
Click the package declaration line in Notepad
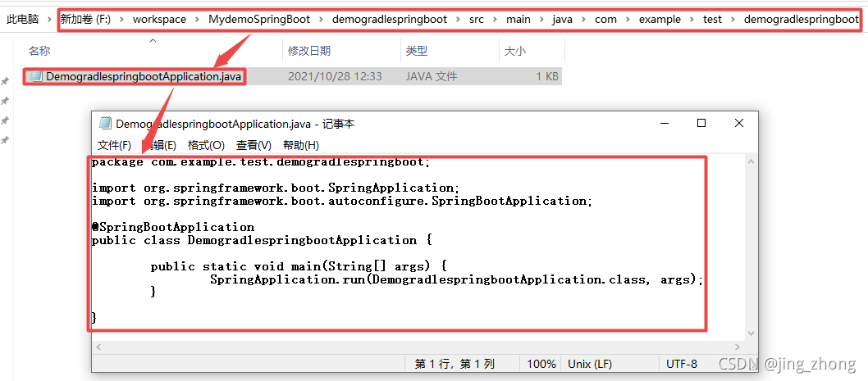[x=260, y=162]
